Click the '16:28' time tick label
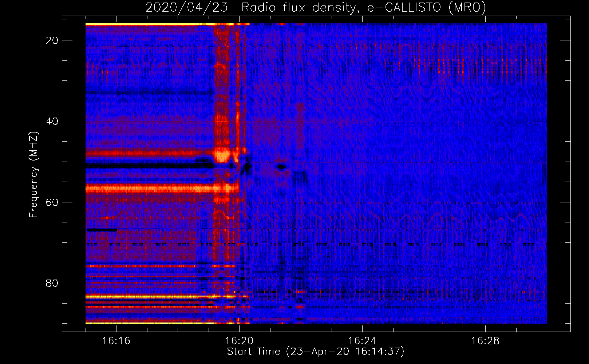The image size is (589, 364). (485, 341)
